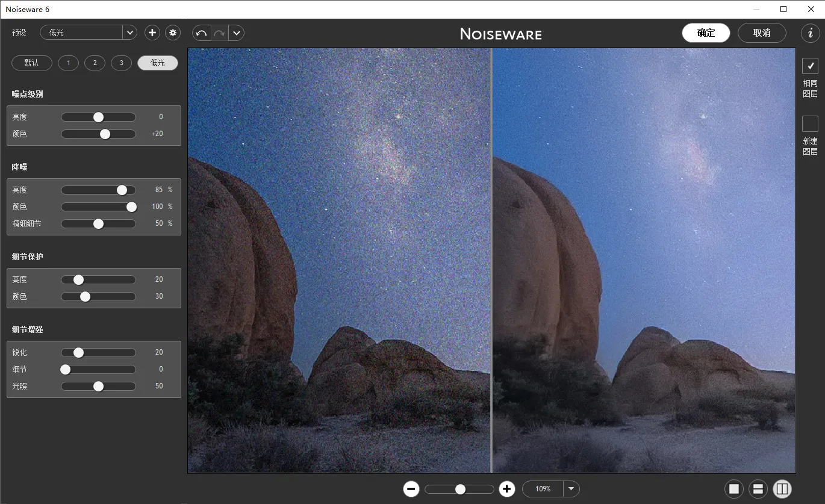Click the zoom out minus icon
825x504 pixels.
point(411,489)
